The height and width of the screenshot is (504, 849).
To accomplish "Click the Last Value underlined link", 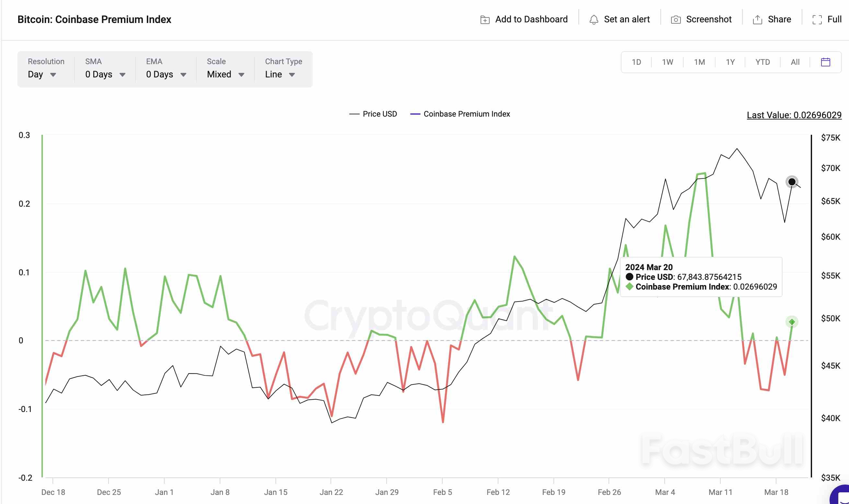I will (x=794, y=115).
